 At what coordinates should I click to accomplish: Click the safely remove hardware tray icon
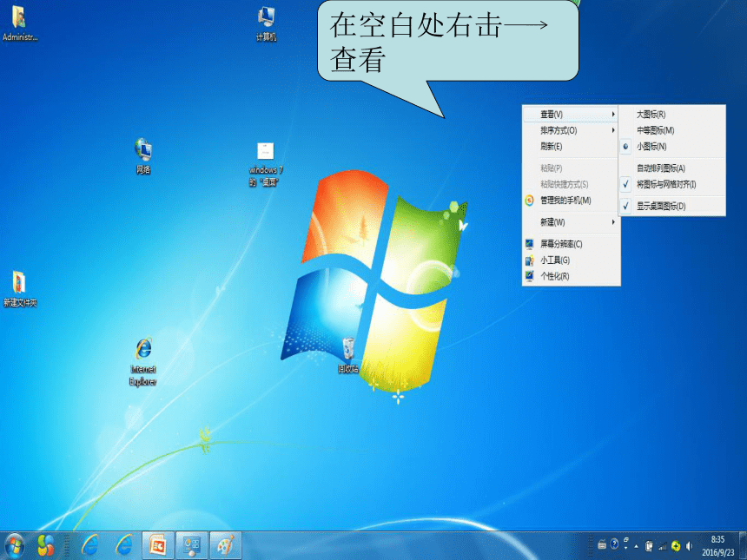click(649, 546)
